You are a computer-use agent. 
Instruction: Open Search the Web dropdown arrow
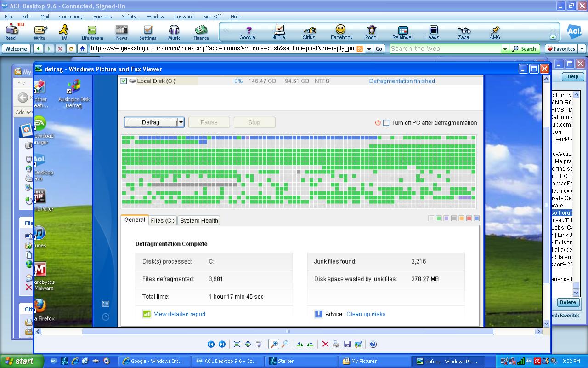[505, 48]
